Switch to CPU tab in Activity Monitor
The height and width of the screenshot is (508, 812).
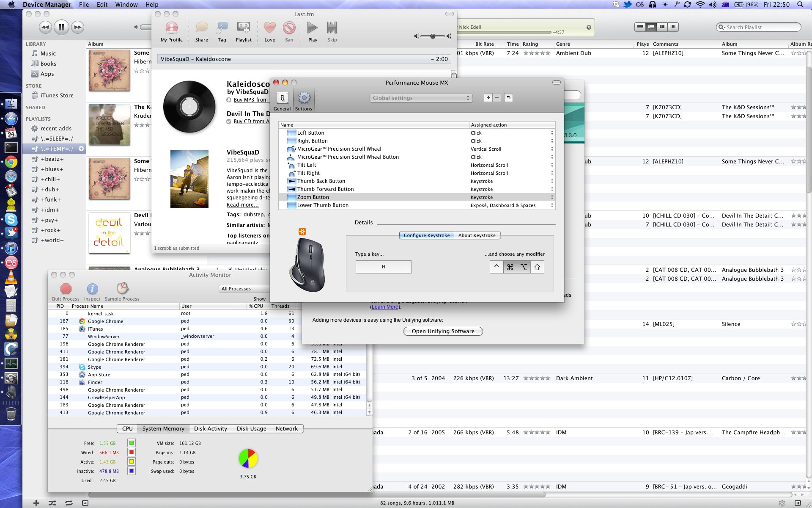point(127,428)
